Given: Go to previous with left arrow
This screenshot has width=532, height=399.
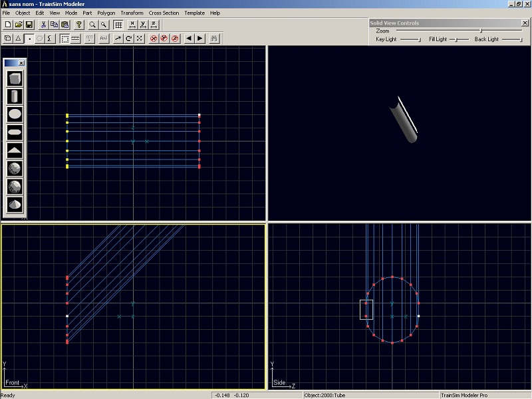Looking at the screenshot, I should coord(189,39).
